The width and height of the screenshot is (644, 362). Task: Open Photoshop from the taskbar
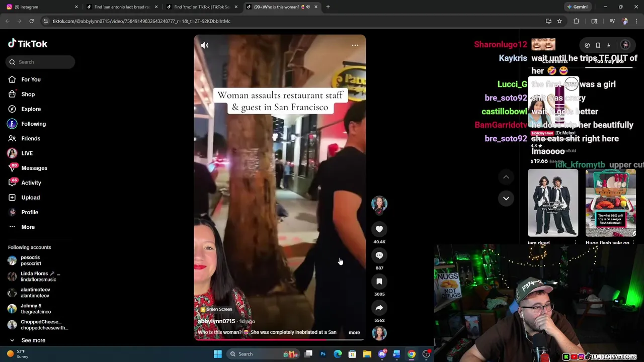coord(323,354)
